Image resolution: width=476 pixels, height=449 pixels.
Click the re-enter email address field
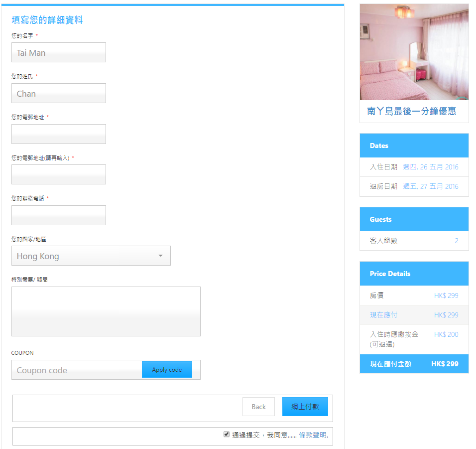point(58,174)
